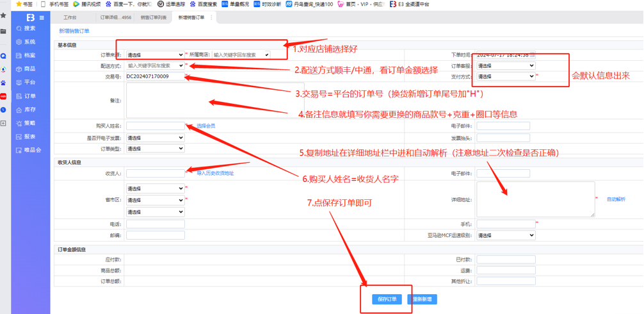The image size is (644, 314).
Task: Click the 选择会员 link
Action: pyautogui.click(x=205, y=126)
